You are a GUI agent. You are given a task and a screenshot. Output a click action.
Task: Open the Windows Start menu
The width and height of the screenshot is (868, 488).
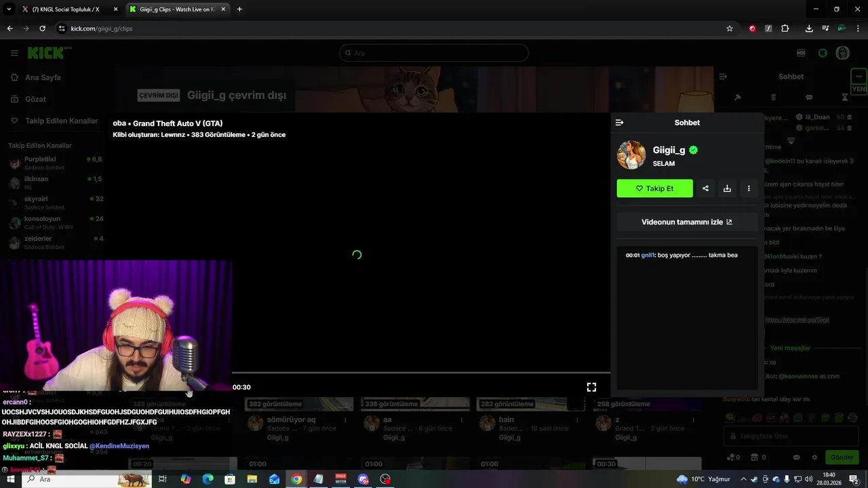click(x=10, y=479)
